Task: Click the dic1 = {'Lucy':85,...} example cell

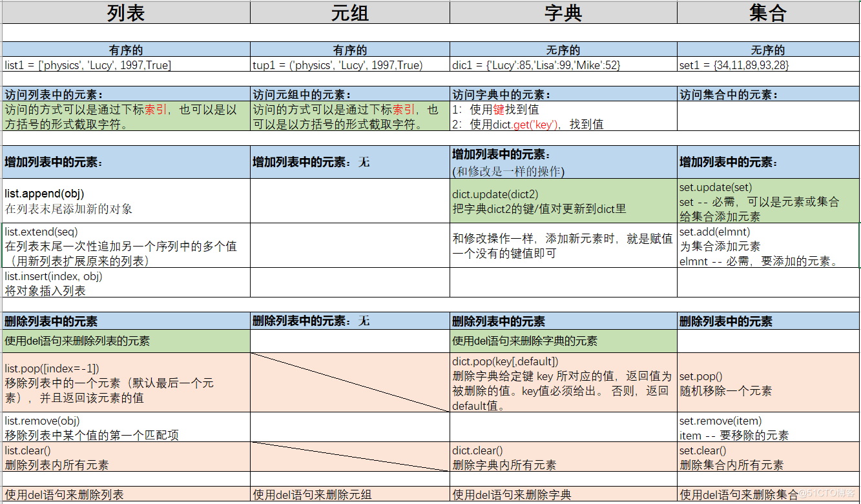Action: [x=563, y=65]
